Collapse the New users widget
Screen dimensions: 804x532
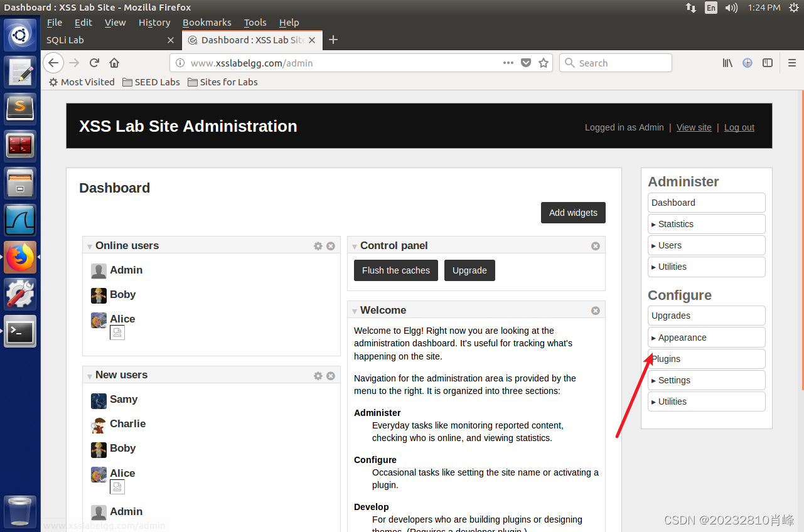pos(90,376)
